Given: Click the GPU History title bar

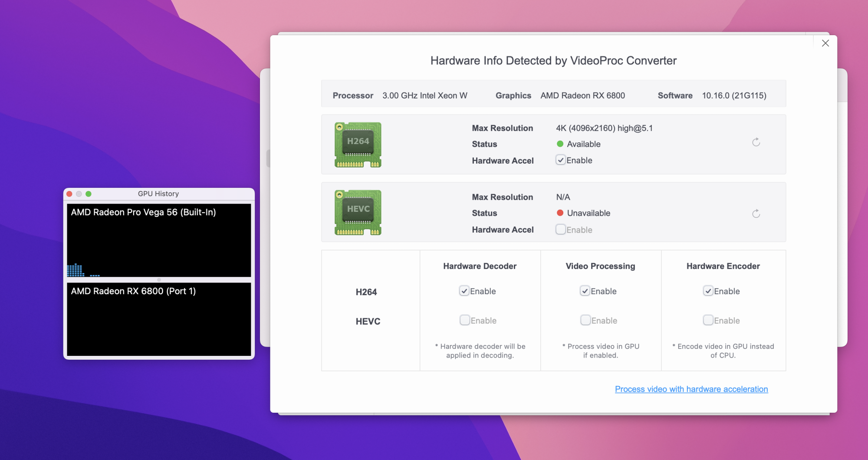Looking at the screenshot, I should tap(159, 194).
